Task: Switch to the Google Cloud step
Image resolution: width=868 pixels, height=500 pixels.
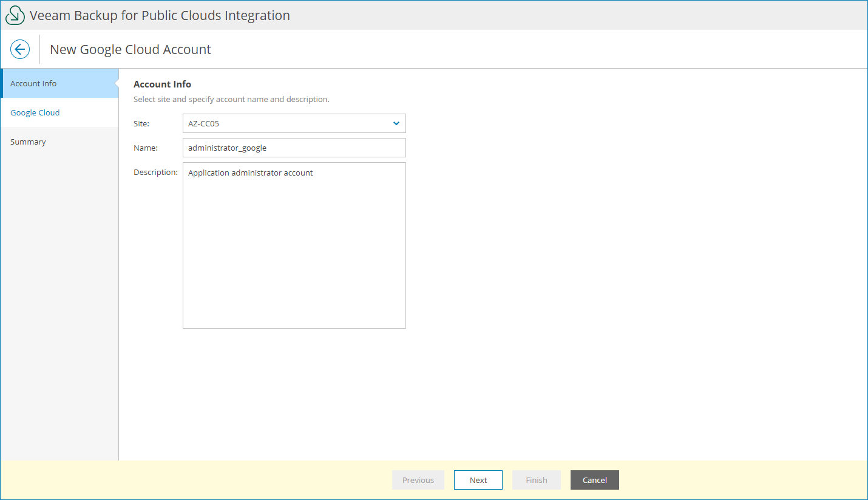Action: tap(35, 112)
